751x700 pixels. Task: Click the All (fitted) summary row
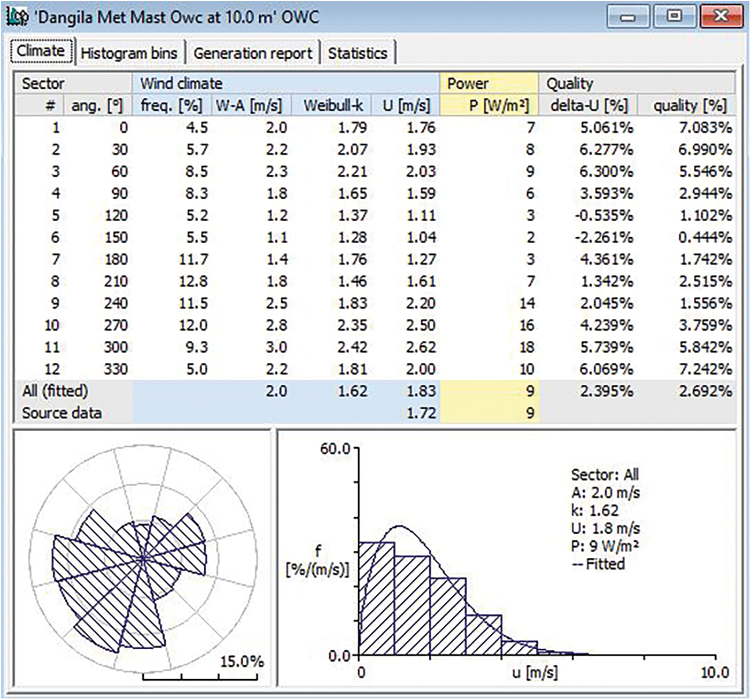pyautogui.click(x=55, y=391)
